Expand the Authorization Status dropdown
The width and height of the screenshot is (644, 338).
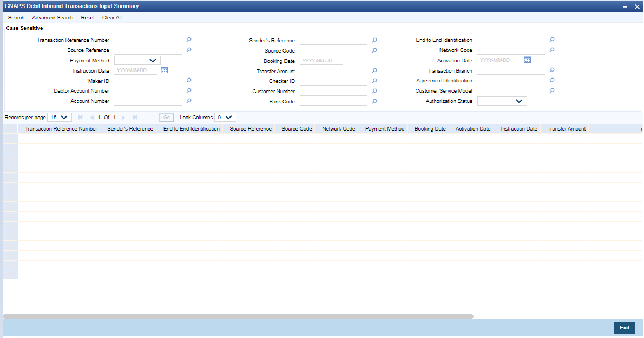pyautogui.click(x=502, y=101)
